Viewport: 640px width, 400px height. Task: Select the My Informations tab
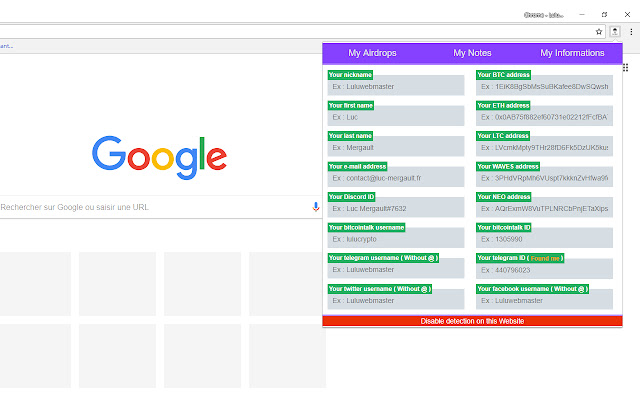572,53
